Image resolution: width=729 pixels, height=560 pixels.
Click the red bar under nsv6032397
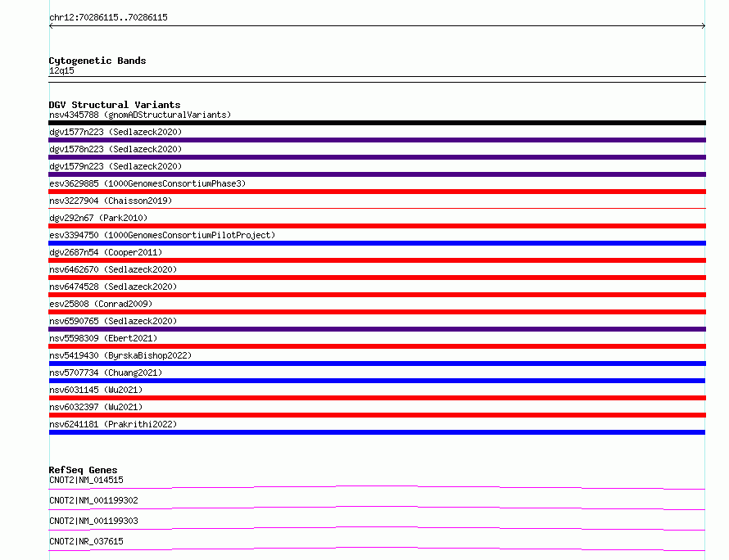coord(377,415)
